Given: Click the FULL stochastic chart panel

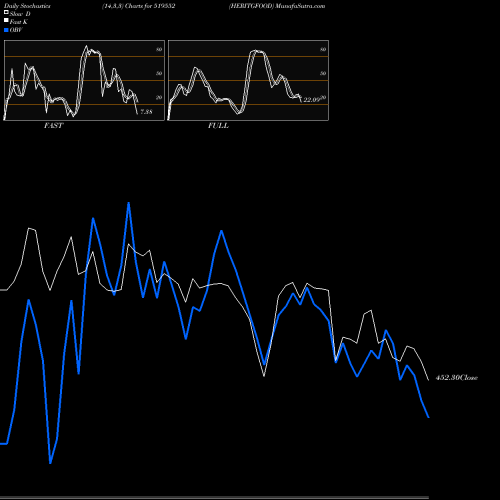Looking at the screenshot, I should pyautogui.click(x=248, y=80).
